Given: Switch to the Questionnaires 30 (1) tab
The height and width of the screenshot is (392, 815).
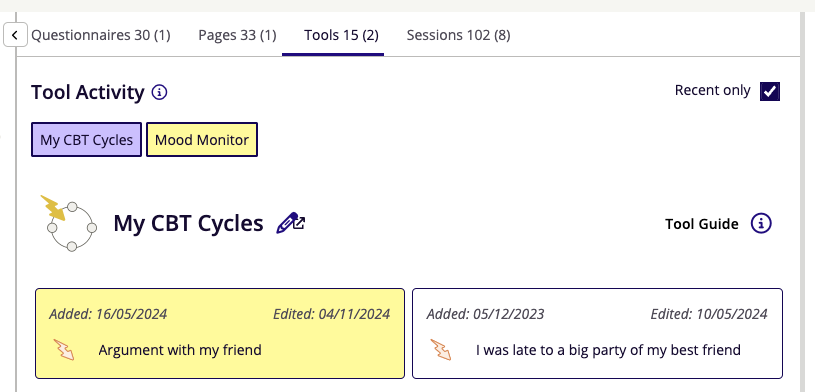Looking at the screenshot, I should point(101,35).
